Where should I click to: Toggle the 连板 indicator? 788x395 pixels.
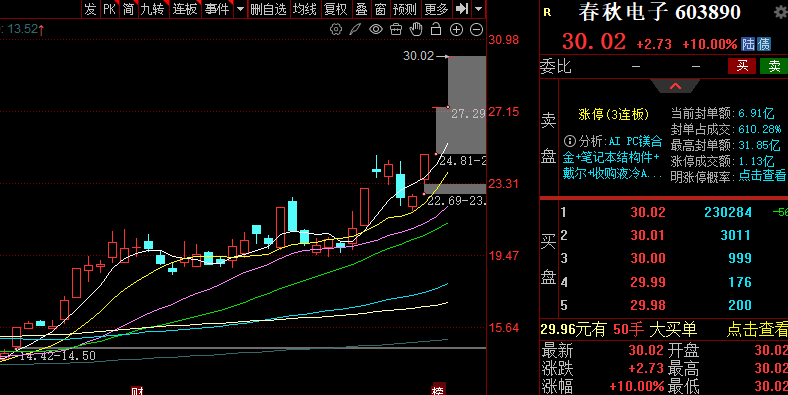click(x=185, y=9)
